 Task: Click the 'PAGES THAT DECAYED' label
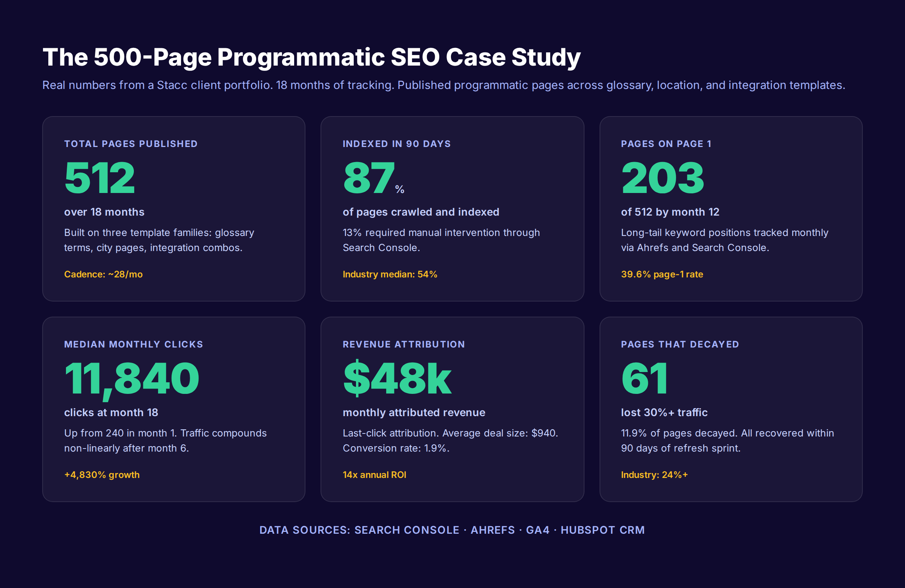pos(680,345)
